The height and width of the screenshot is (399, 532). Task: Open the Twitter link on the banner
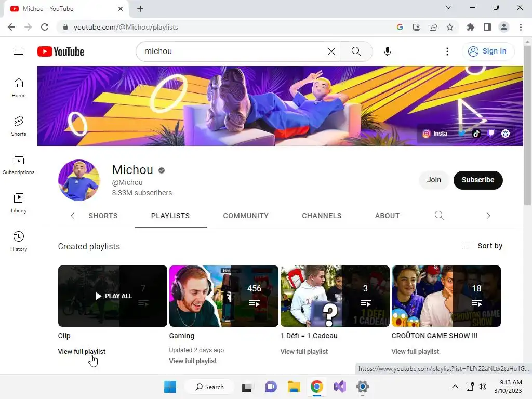[x=461, y=134]
